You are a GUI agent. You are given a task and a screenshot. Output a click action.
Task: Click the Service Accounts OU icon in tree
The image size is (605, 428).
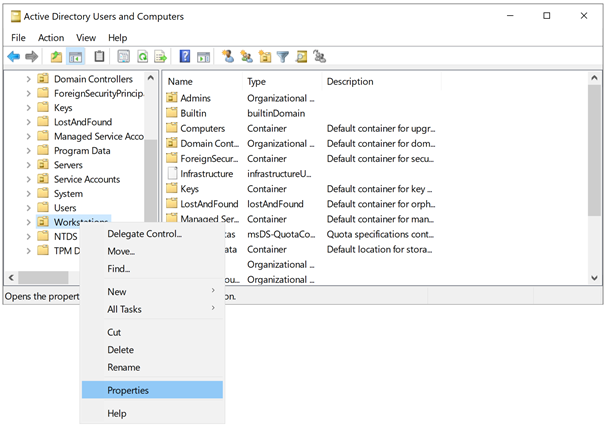pos(43,179)
